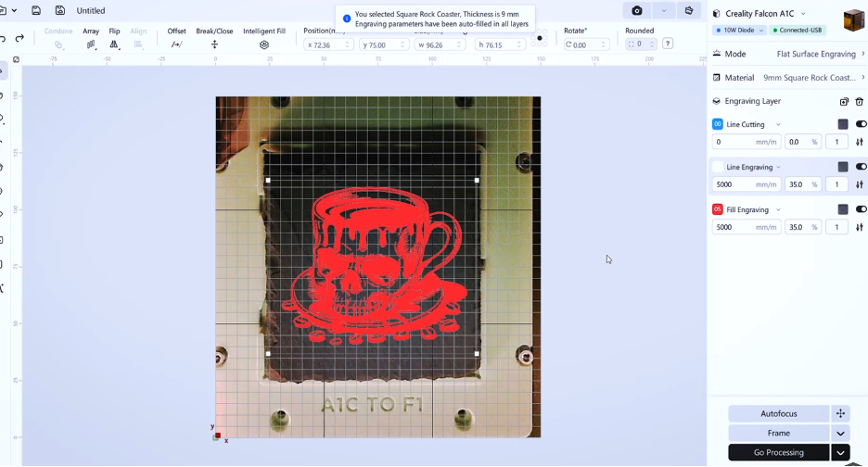Click the Untitled project name

(91, 10)
